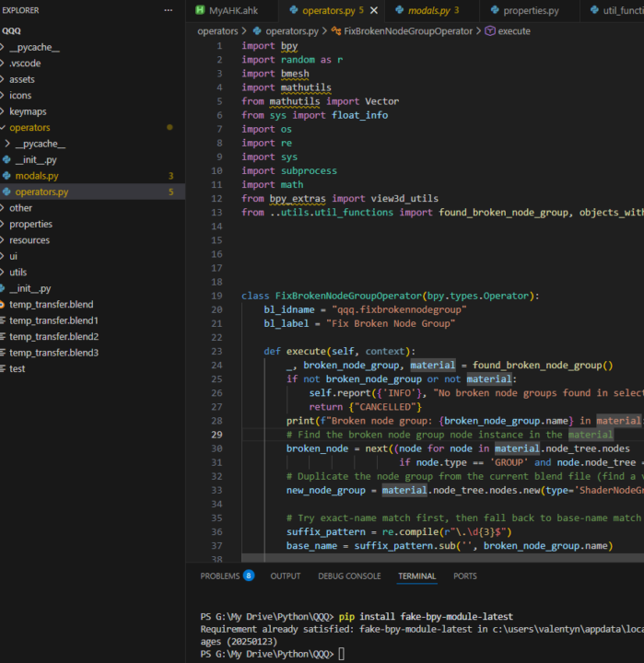Expand the other folder

tap(92, 208)
